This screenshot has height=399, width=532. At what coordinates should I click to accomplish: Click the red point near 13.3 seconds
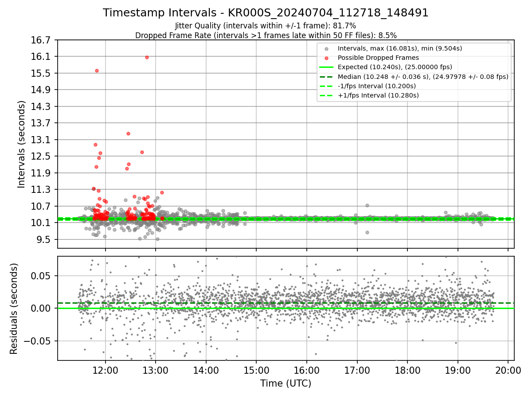click(128, 133)
